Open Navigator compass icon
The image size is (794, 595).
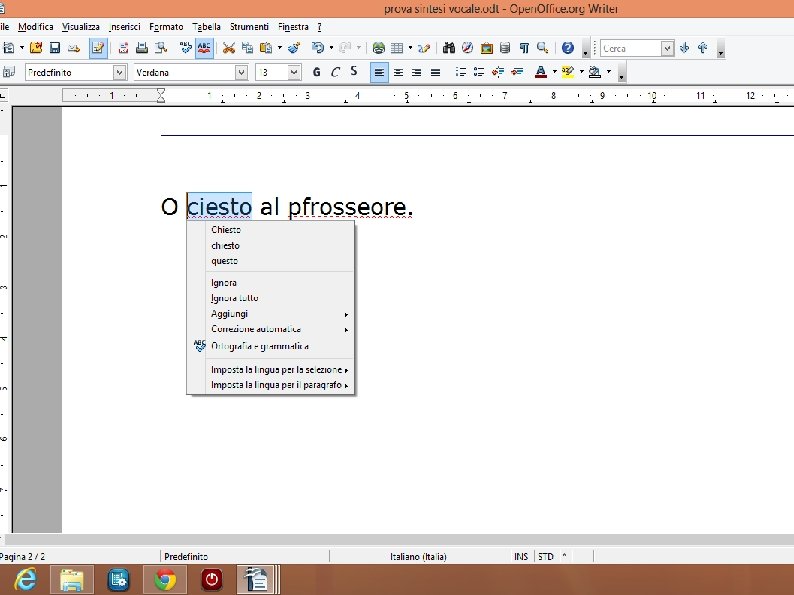tap(467, 48)
